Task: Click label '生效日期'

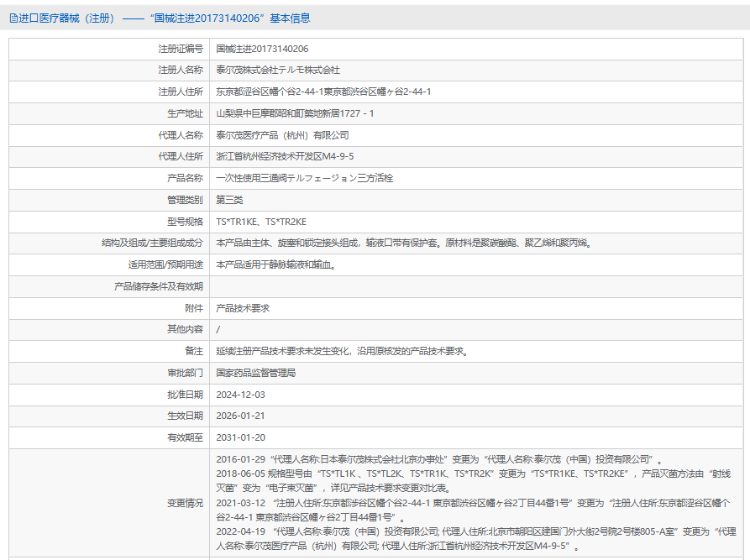Action: click(185, 416)
